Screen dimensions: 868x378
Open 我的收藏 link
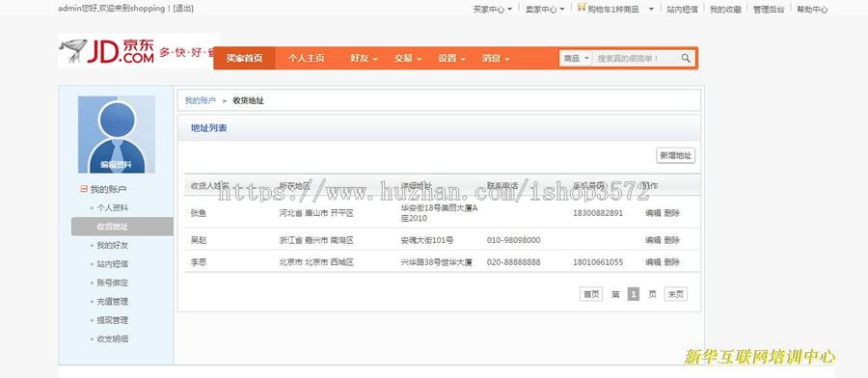tap(725, 10)
